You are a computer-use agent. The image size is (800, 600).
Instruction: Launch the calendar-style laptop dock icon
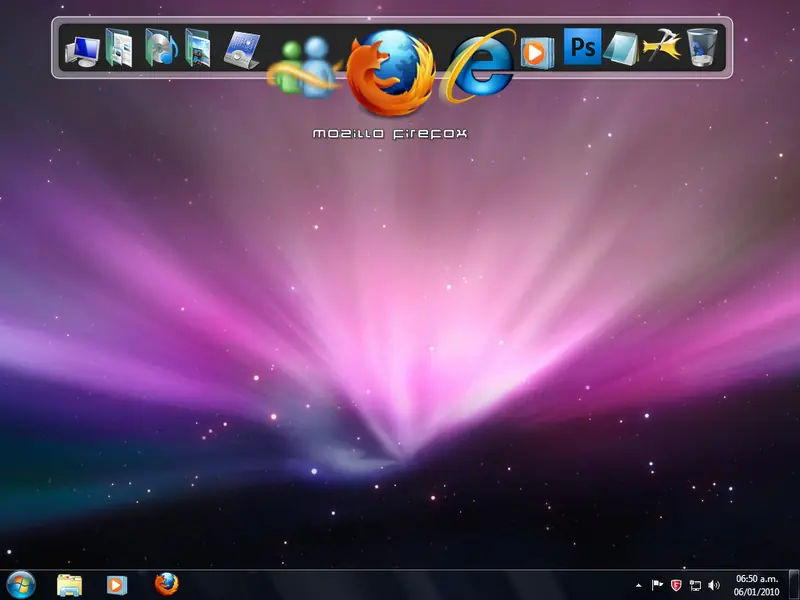pyautogui.click(x=242, y=50)
